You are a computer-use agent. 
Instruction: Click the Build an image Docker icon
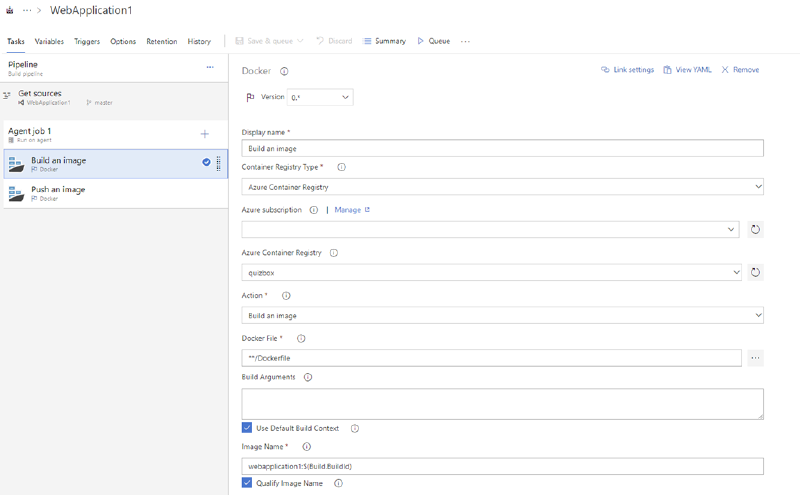click(16, 164)
